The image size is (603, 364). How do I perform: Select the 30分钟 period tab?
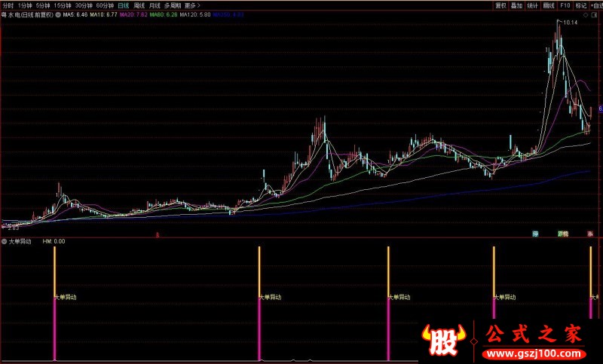[x=84, y=5]
